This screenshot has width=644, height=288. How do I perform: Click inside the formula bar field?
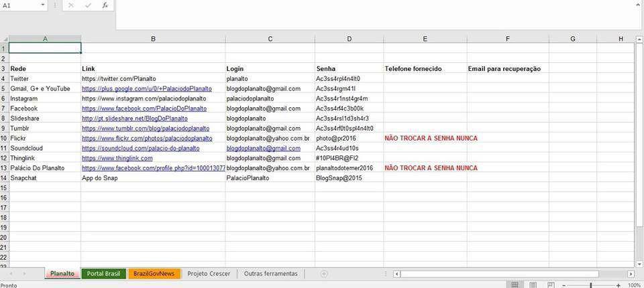coord(380,15)
